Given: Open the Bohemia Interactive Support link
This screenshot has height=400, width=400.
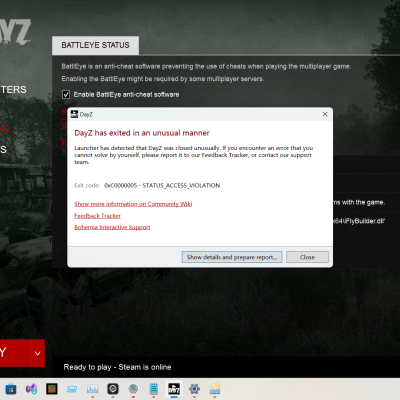Looking at the screenshot, I should click(x=112, y=227).
